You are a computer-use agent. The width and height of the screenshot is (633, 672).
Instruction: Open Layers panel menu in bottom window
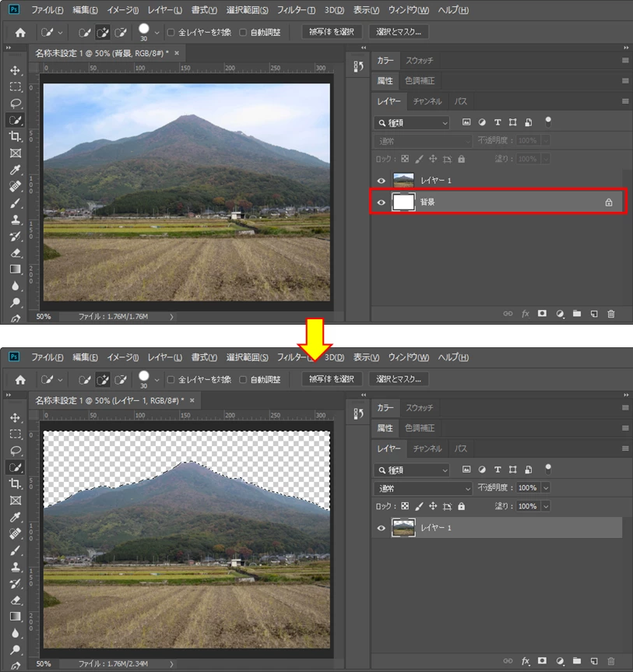625,449
